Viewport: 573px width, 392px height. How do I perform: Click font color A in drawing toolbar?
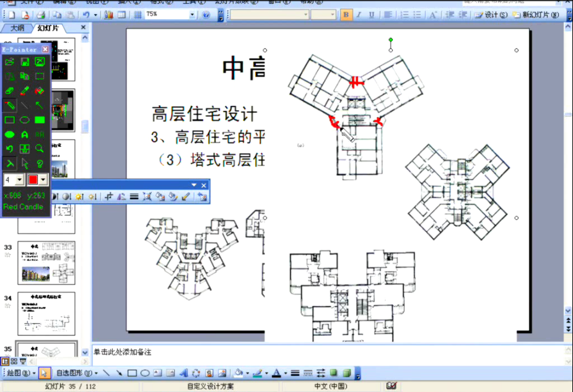pyautogui.click(x=277, y=373)
